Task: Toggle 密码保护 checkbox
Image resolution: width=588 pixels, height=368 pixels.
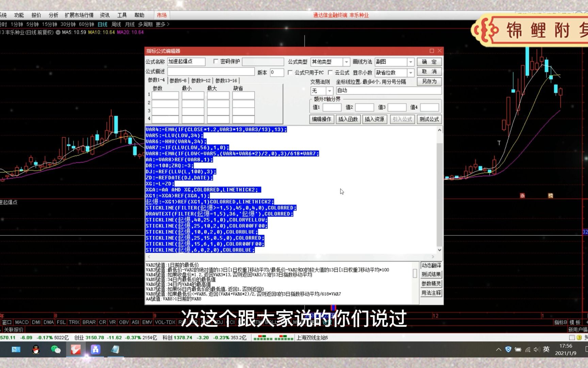Action: 216,61
